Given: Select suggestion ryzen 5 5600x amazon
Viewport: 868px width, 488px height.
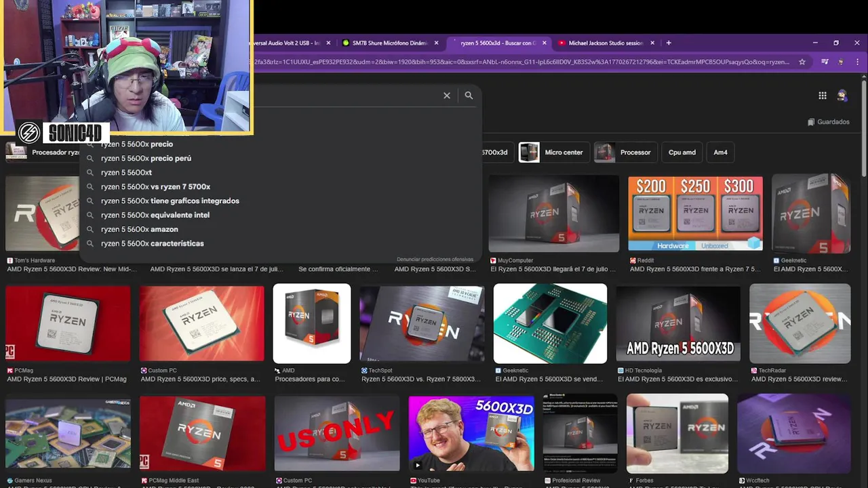Looking at the screenshot, I should point(140,229).
